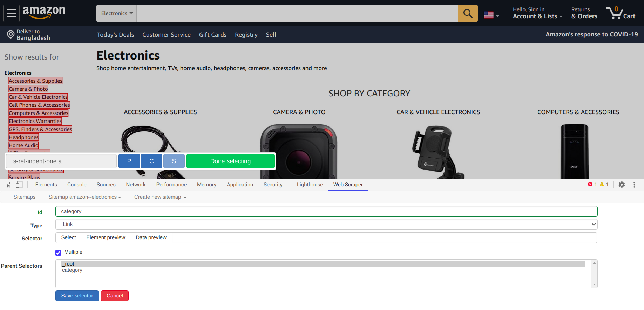Click the Select button for Selector

68,237
